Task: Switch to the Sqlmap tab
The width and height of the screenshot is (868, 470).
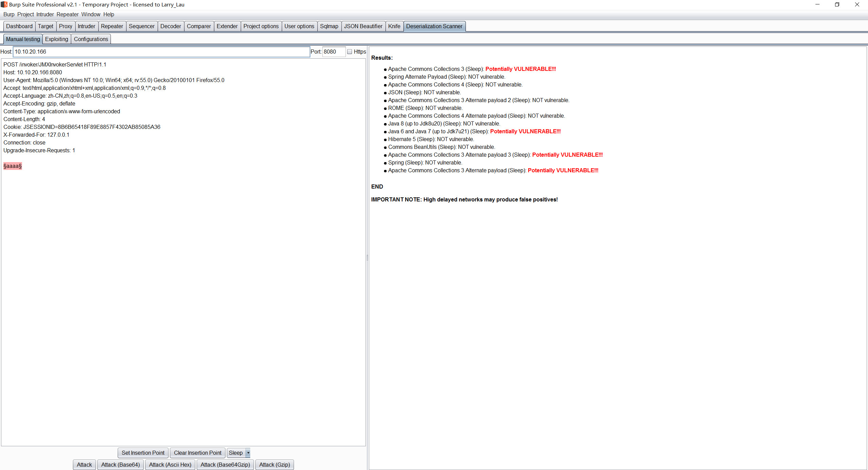Action: pyautogui.click(x=329, y=26)
